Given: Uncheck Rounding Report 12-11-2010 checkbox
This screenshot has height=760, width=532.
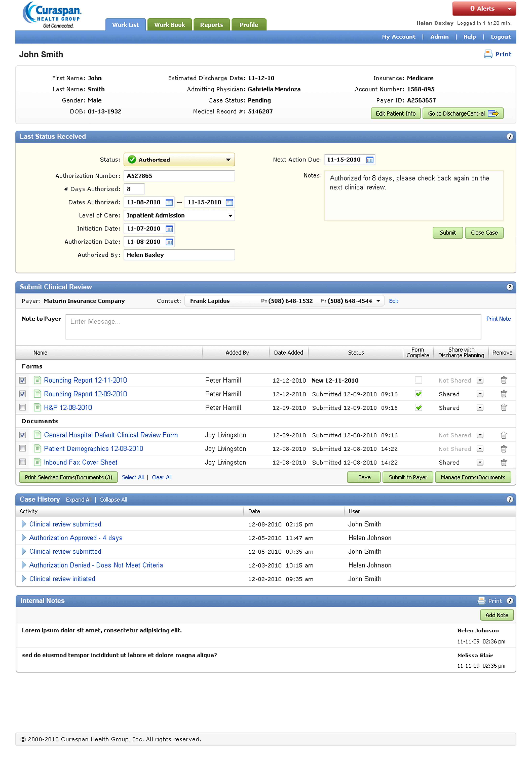Looking at the screenshot, I should point(22,380).
